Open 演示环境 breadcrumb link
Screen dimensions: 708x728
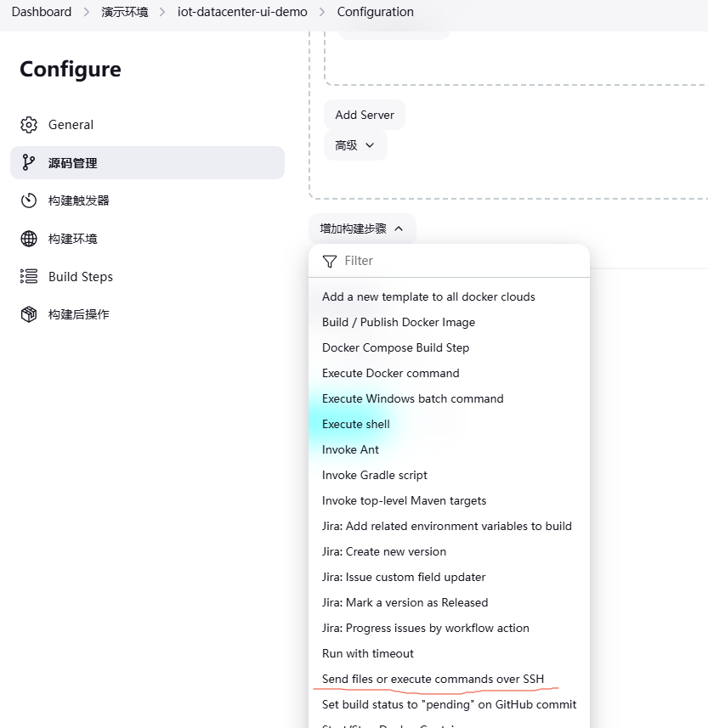click(x=124, y=12)
